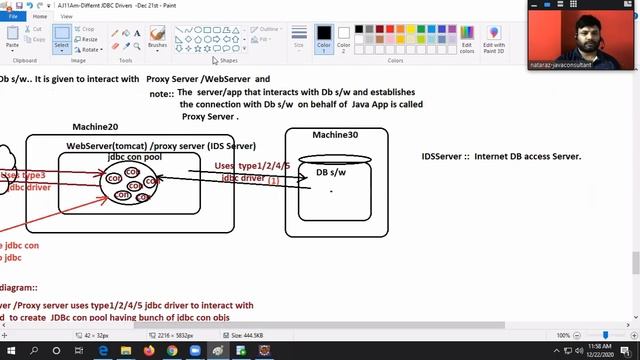Click the Paste clipboard icon

pyautogui.click(x=13, y=33)
